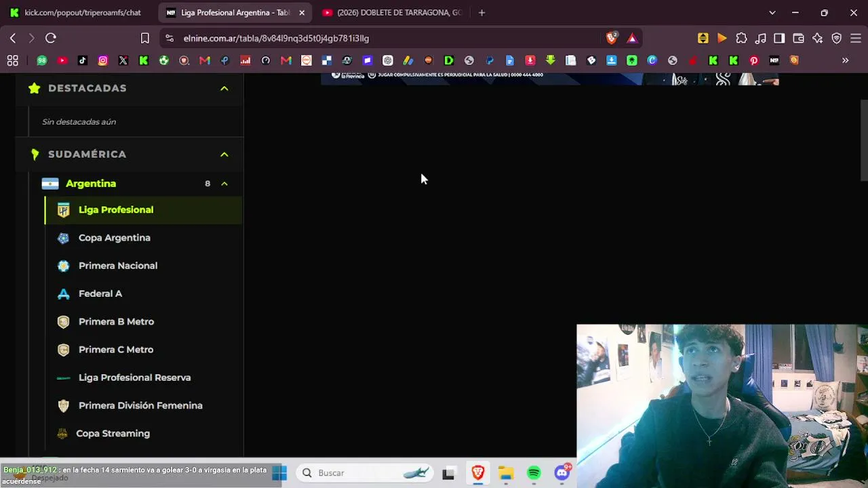The height and width of the screenshot is (488, 868).
Task: Open Task View on the taskbar
Action: tap(448, 473)
